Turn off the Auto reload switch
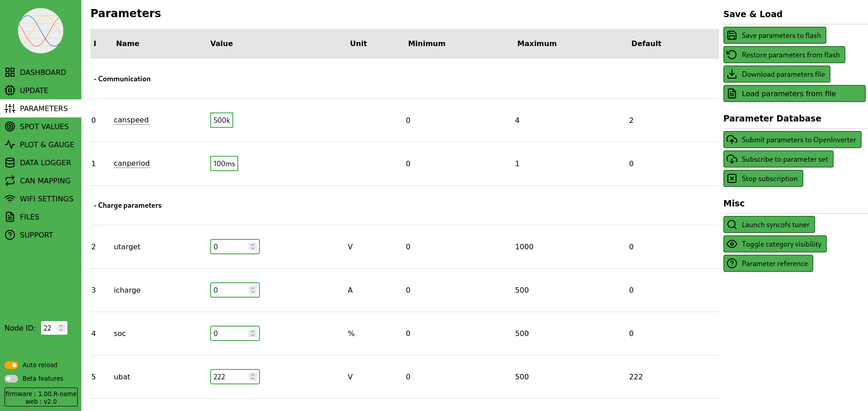The height and width of the screenshot is (411, 868). click(x=11, y=365)
